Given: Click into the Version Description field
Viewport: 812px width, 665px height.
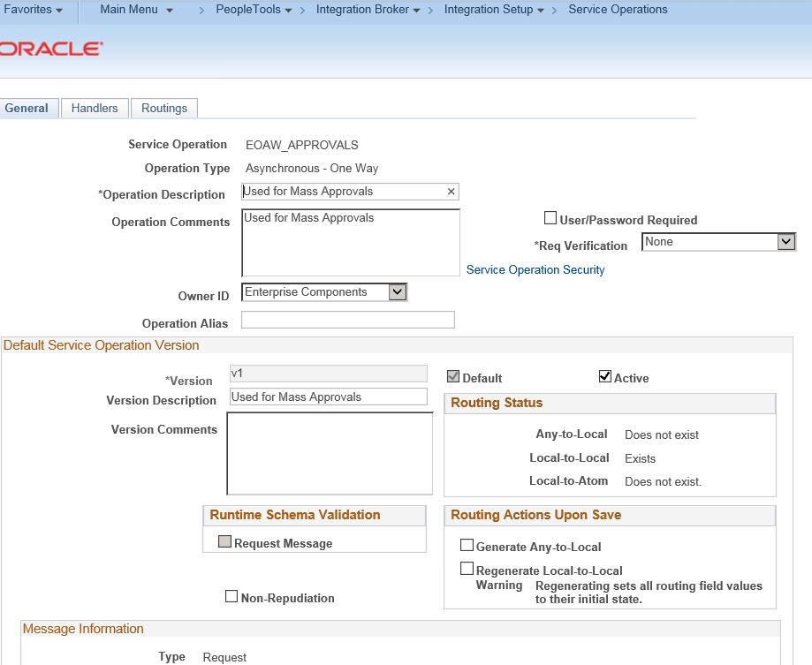Looking at the screenshot, I should click(x=329, y=397).
